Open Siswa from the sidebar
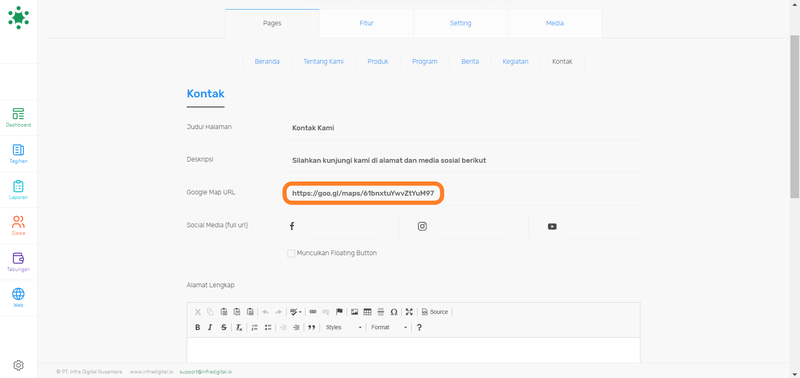This screenshot has height=378, width=800. pyautogui.click(x=18, y=225)
